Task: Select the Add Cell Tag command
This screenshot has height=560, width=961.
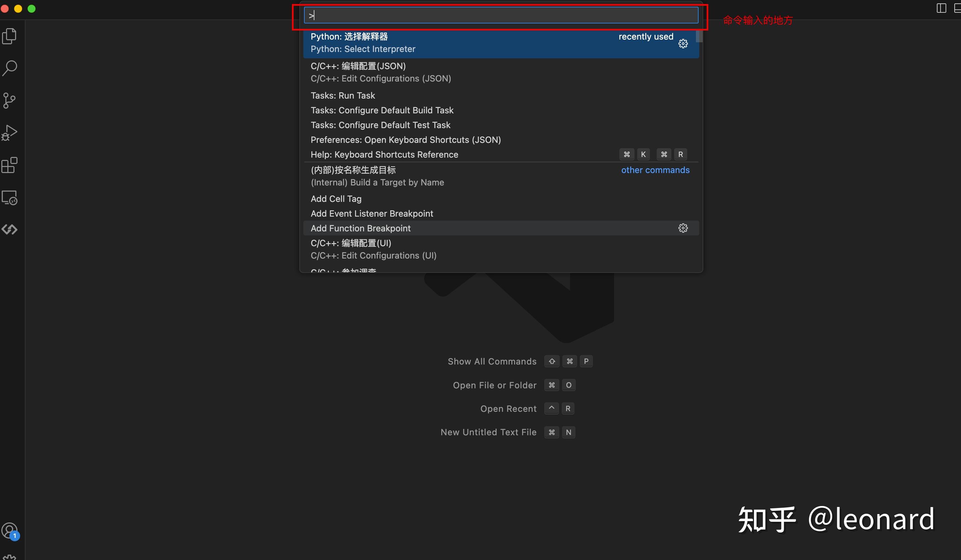Action: [x=336, y=199]
